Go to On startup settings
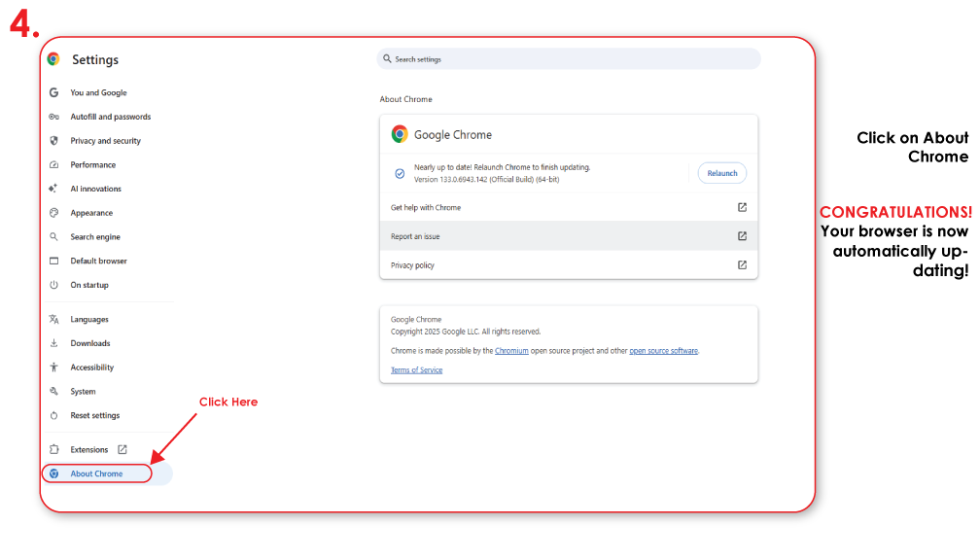The image size is (980, 560). pyautogui.click(x=89, y=285)
